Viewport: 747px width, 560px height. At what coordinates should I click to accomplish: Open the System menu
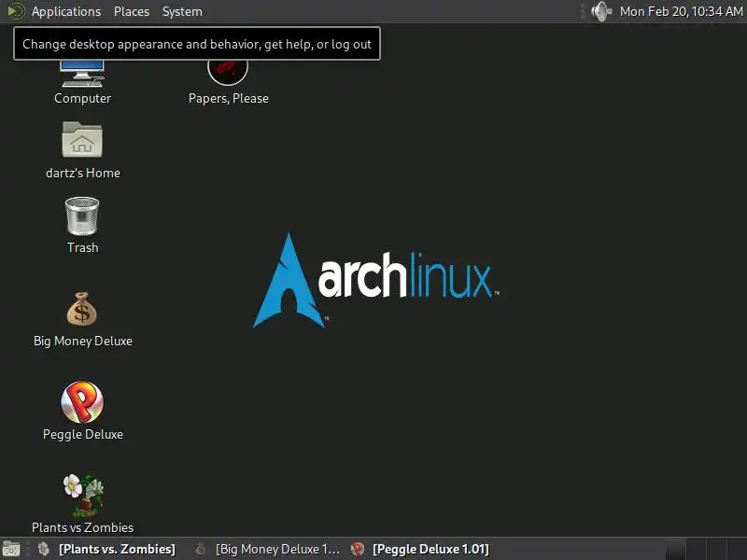182,11
